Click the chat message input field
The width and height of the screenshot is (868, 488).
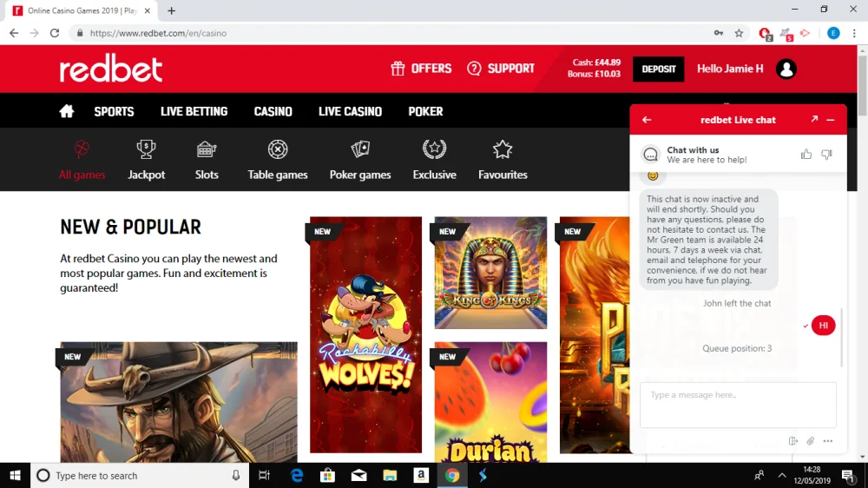pyautogui.click(x=738, y=405)
